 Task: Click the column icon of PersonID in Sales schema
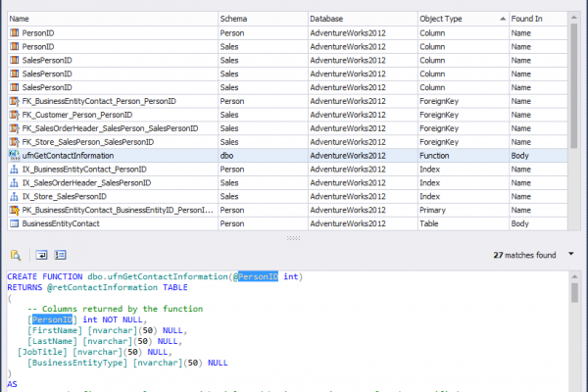15,46
